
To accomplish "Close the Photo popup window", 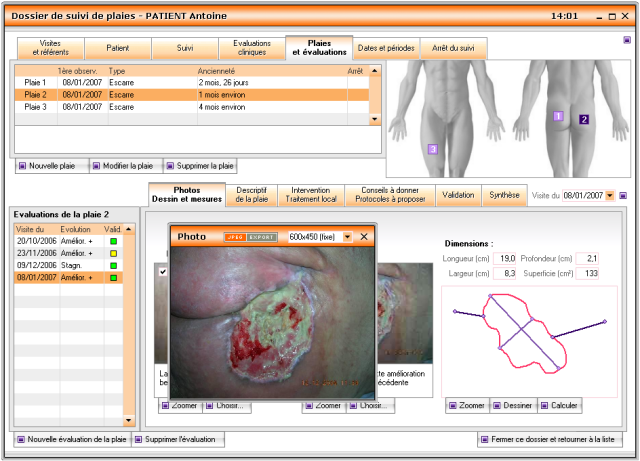I will point(364,237).
